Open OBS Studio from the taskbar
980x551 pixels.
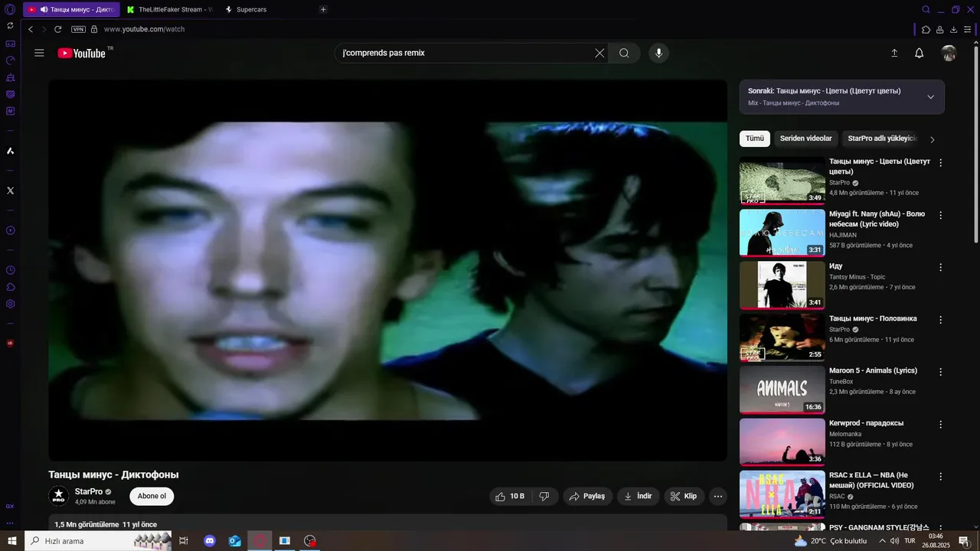point(309,541)
